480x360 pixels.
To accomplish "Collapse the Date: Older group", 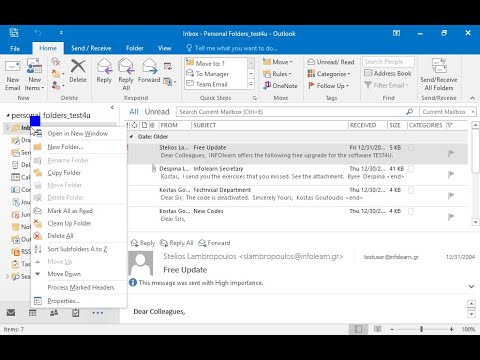I will pyautogui.click(x=131, y=137).
